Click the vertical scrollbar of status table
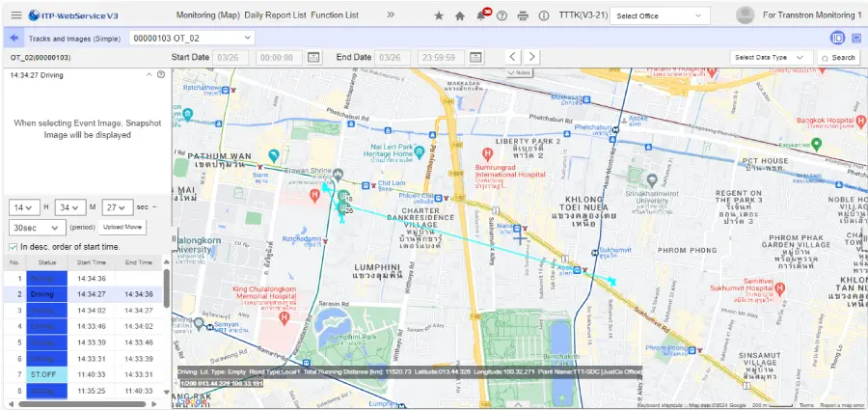Screen dimensions: 868x410 click(x=167, y=288)
